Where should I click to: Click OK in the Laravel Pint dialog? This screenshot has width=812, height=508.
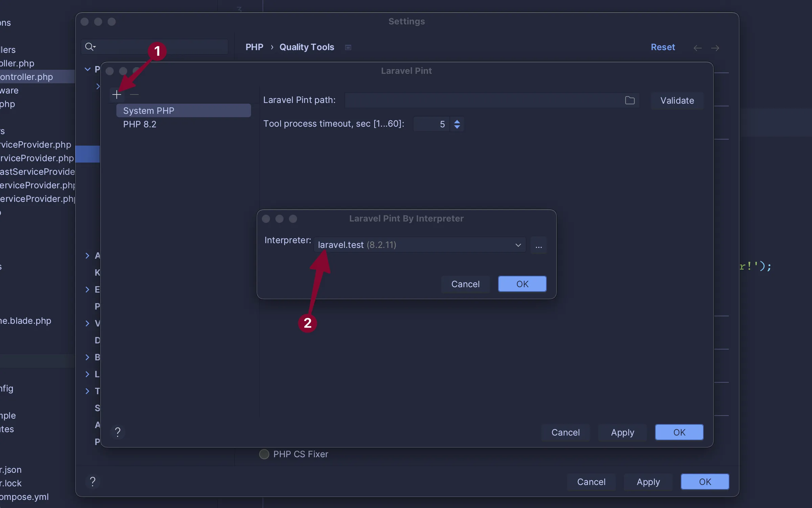679,432
